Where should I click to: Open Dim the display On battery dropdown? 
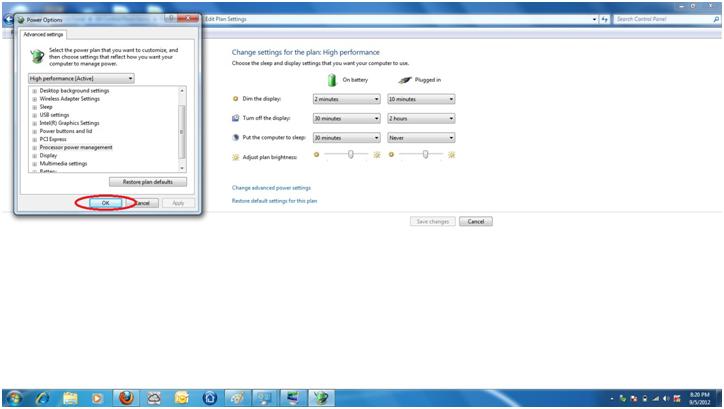point(347,99)
